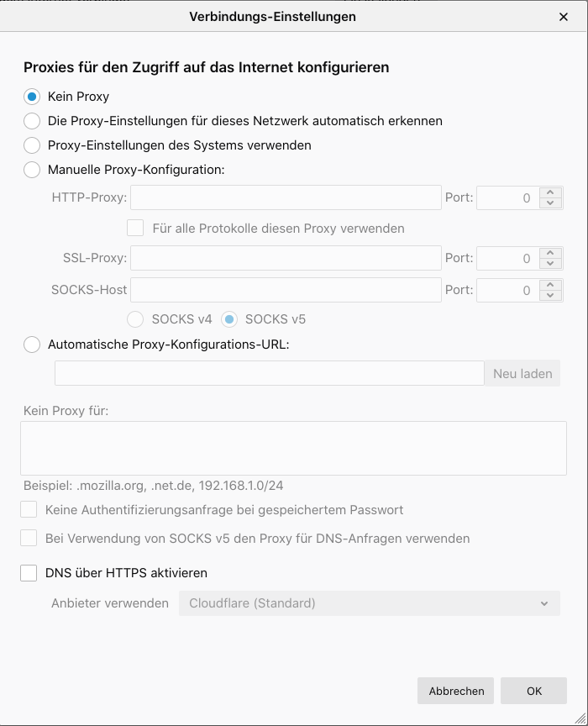
Task: Toggle DNS über HTTPS aktivieren checkbox
Action: [29, 573]
